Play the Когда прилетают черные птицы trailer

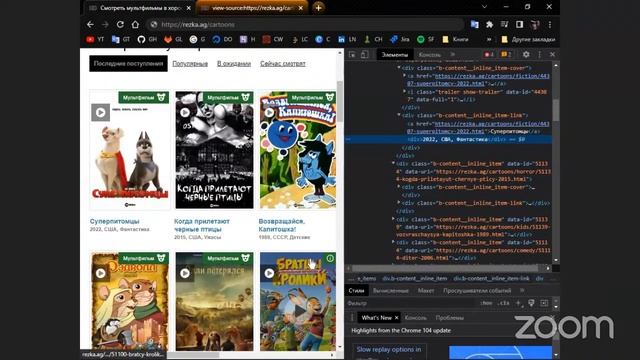(x=185, y=112)
